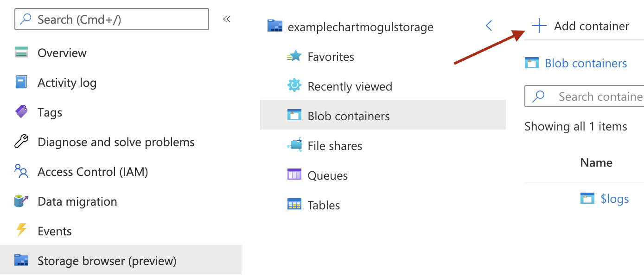Collapse the sidebar with double chevron

227,19
